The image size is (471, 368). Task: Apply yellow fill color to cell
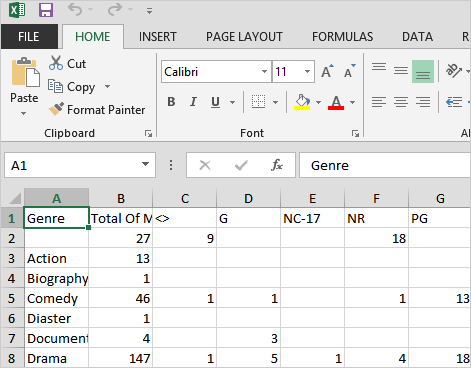pyautogui.click(x=302, y=102)
